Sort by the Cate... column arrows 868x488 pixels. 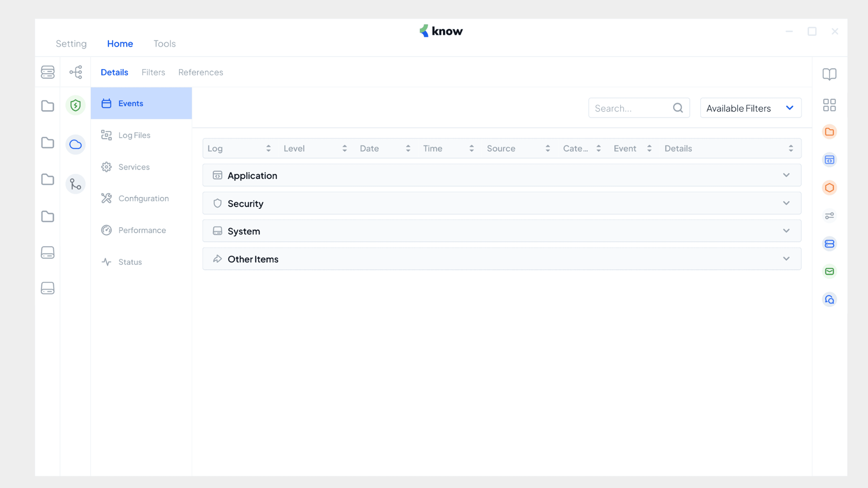(598, 148)
